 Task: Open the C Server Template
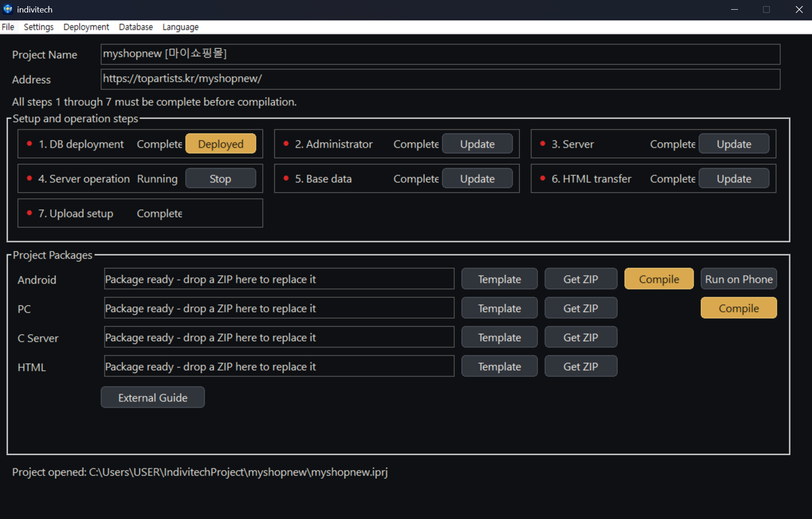click(499, 337)
